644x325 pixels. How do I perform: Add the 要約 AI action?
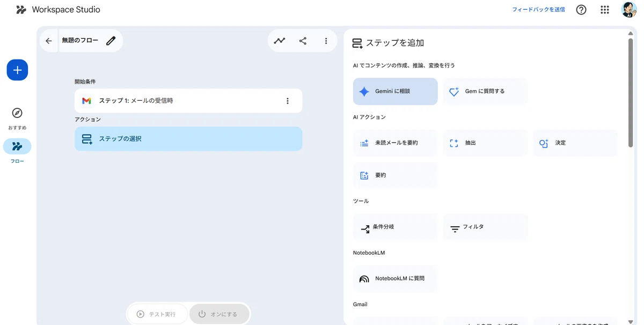tap(396, 175)
